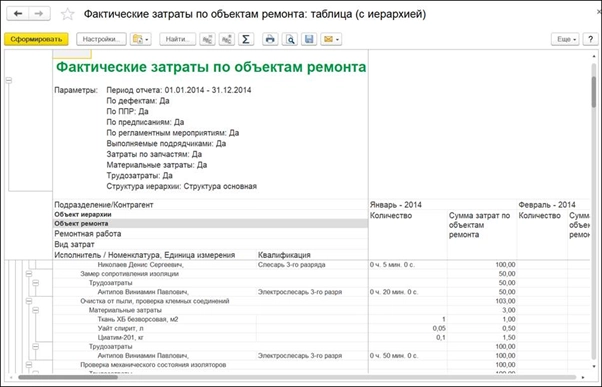Click the forward navigation arrow
Image resolution: width=602 pixels, height=387 pixels.
click(39, 14)
